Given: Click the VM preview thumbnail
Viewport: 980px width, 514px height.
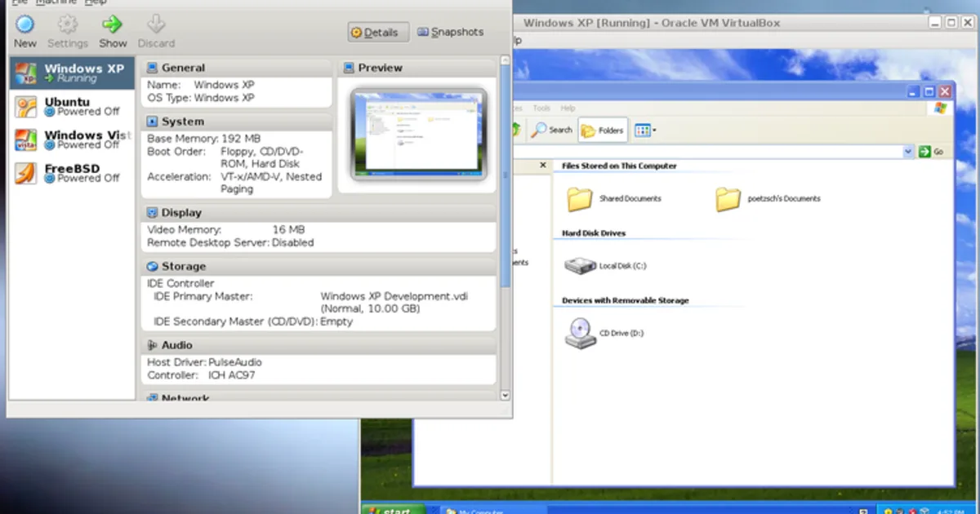Looking at the screenshot, I should (418, 134).
